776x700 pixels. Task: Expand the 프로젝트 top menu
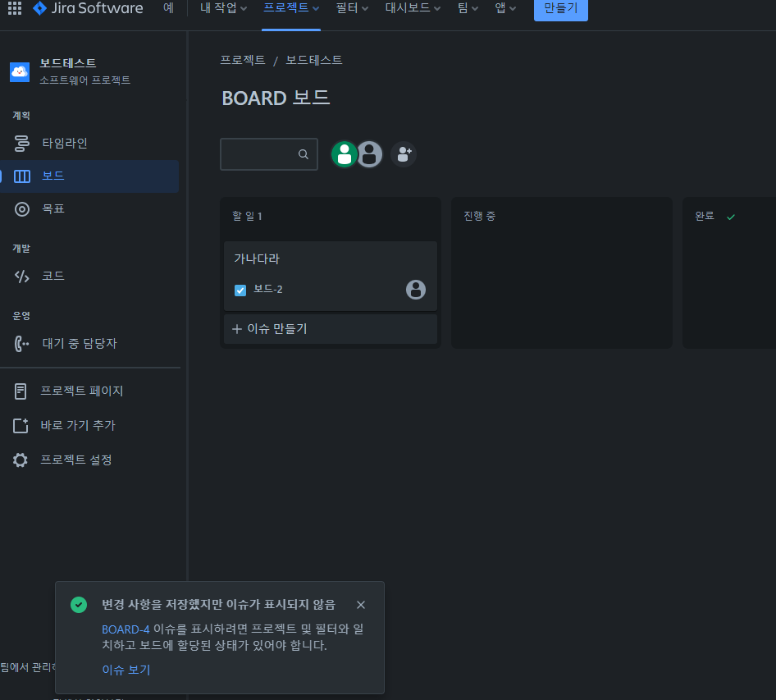pos(291,8)
